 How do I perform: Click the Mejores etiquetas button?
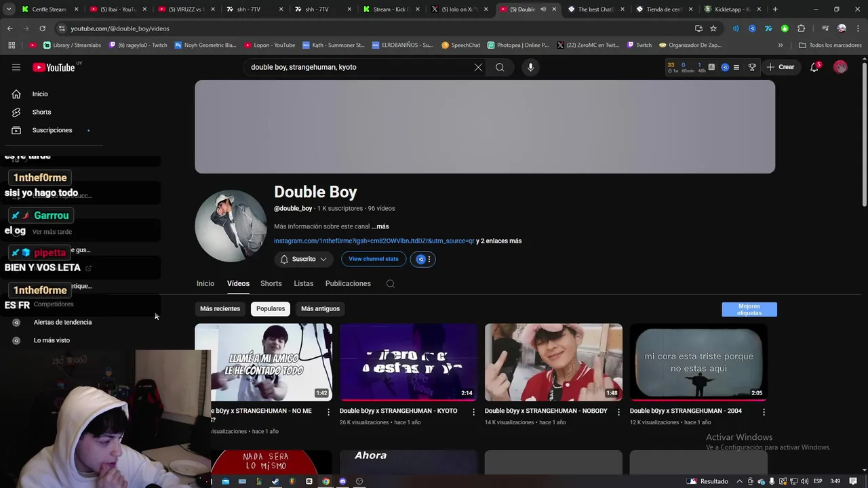pos(749,310)
